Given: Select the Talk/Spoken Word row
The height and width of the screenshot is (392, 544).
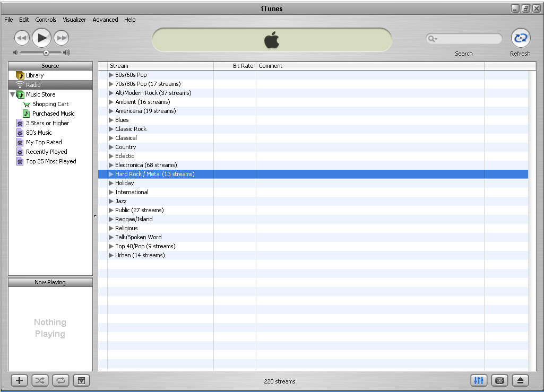Looking at the screenshot, I should pyautogui.click(x=313, y=237).
